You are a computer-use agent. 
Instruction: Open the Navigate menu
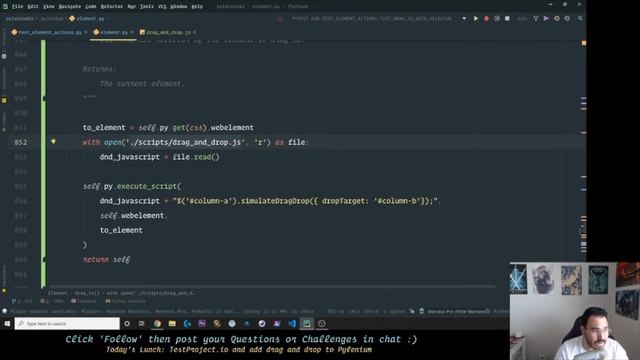tap(70, 7)
